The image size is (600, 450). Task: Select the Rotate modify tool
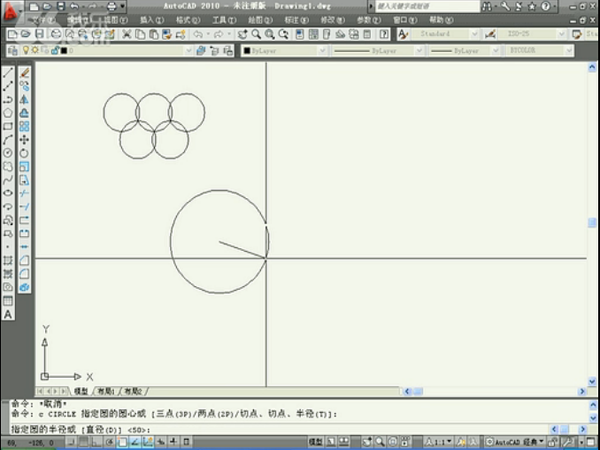click(x=24, y=153)
